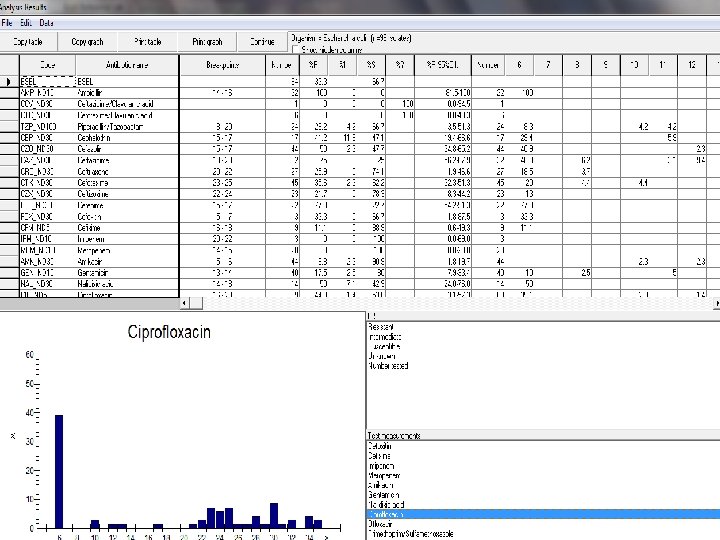Click the Ciprofloxacin chart title
Image resolution: width=720 pixels, height=540 pixels.
pyautogui.click(x=169, y=332)
